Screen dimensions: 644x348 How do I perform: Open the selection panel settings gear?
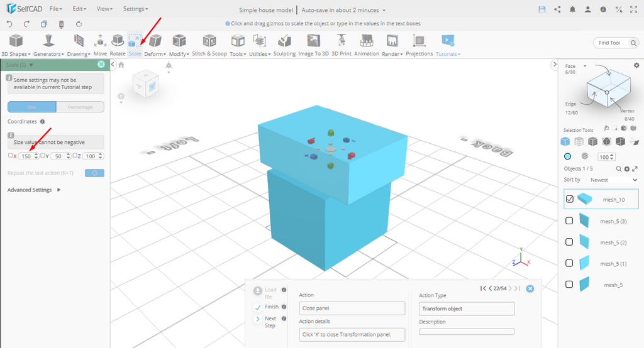pyautogui.click(x=636, y=65)
